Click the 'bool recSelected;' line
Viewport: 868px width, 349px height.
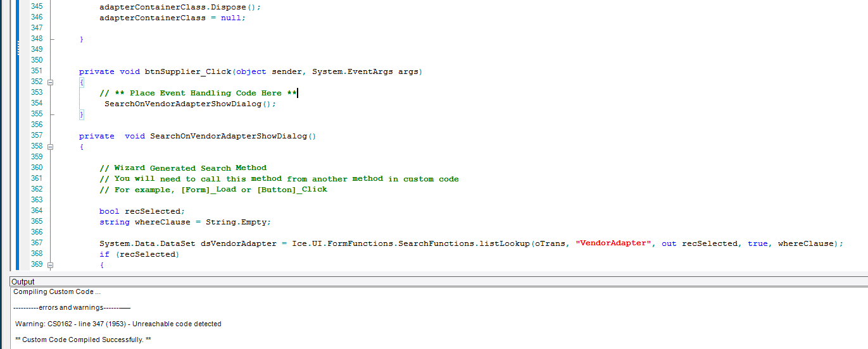coord(142,211)
